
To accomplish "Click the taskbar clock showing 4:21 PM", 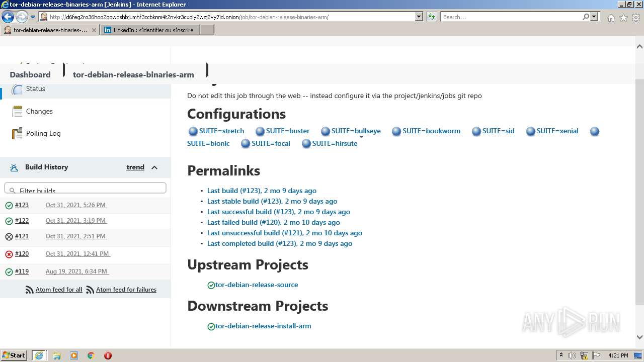I will [x=618, y=355].
